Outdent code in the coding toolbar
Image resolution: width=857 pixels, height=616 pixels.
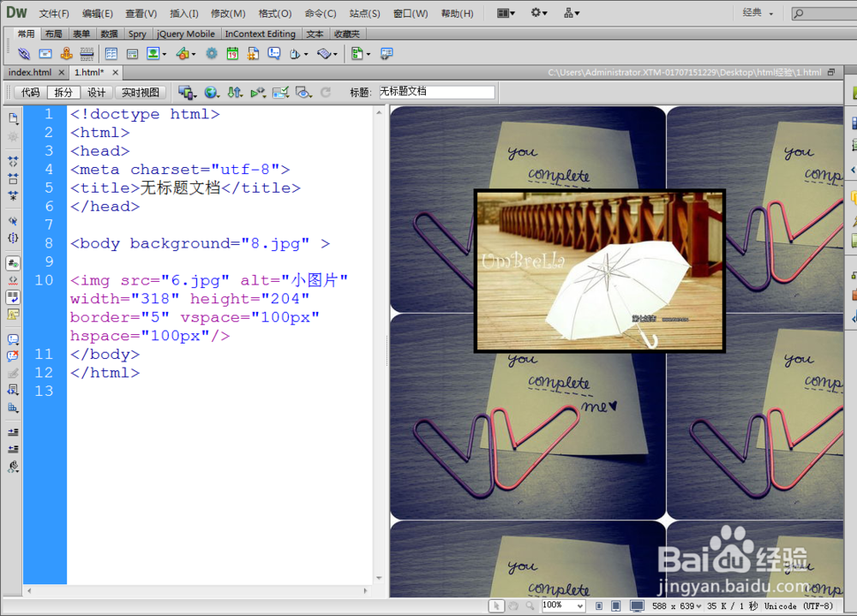[13, 449]
